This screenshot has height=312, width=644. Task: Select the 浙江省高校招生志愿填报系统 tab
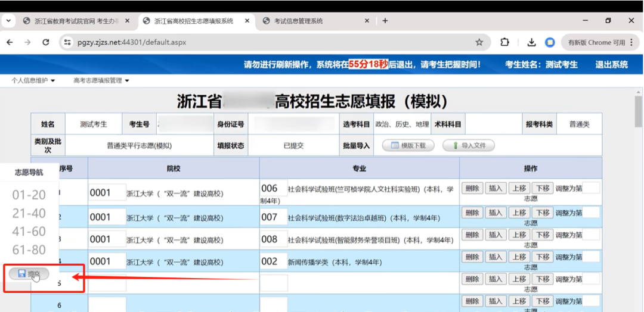(196, 21)
